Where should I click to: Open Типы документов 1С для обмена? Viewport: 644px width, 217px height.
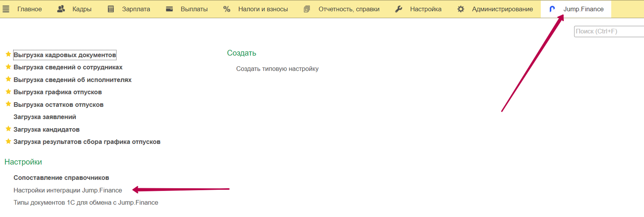point(86,203)
